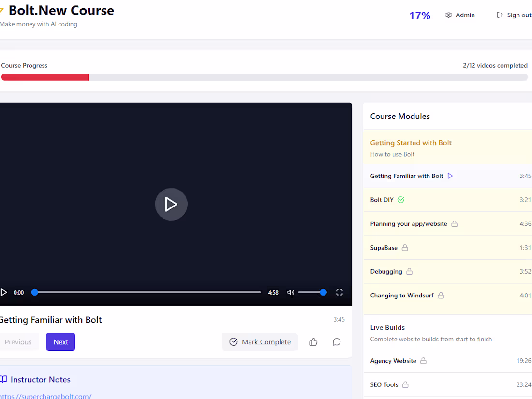
Task: Open Admin settings via the gear icon
Action: pos(448,15)
